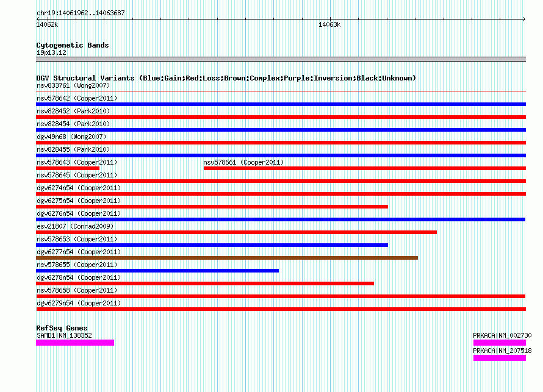543x392 pixels.
Task: Click the dgv6276n54 (Cooper2011) label
Action: [79, 213]
